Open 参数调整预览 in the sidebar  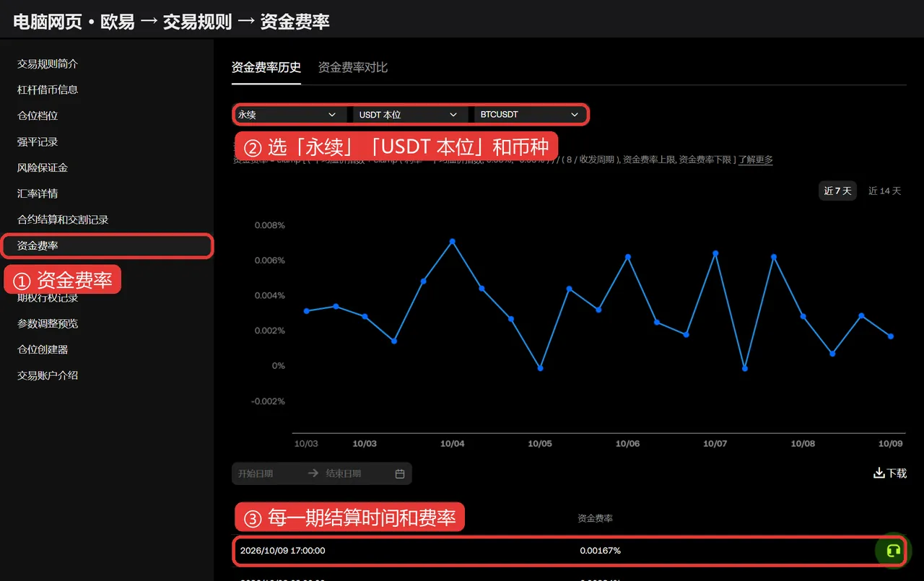point(48,323)
